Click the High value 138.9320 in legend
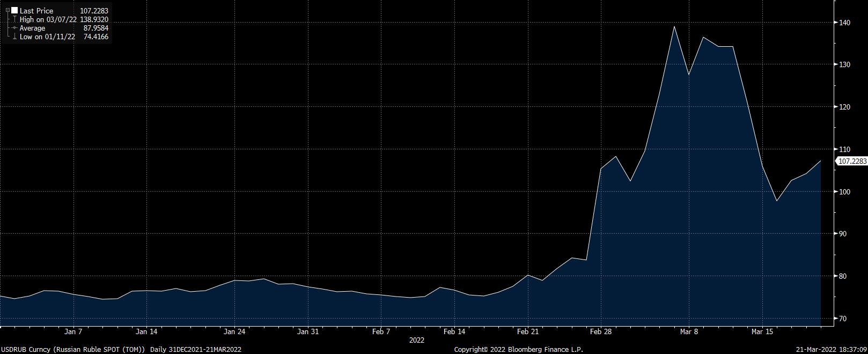868x354 pixels. (94, 19)
